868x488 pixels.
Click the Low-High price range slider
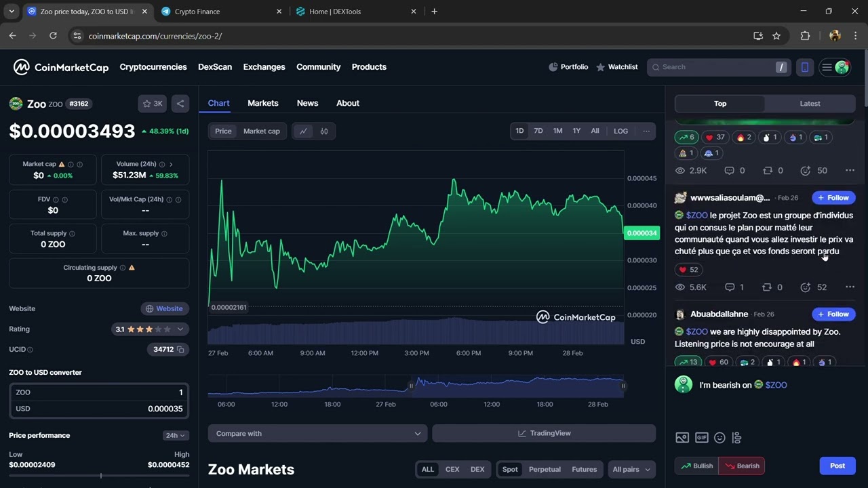[99, 476]
